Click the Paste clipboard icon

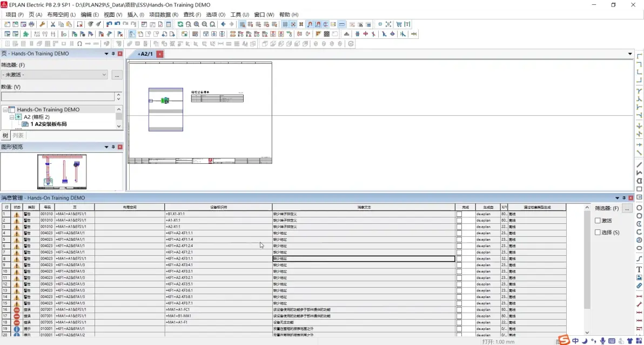tap(69, 24)
